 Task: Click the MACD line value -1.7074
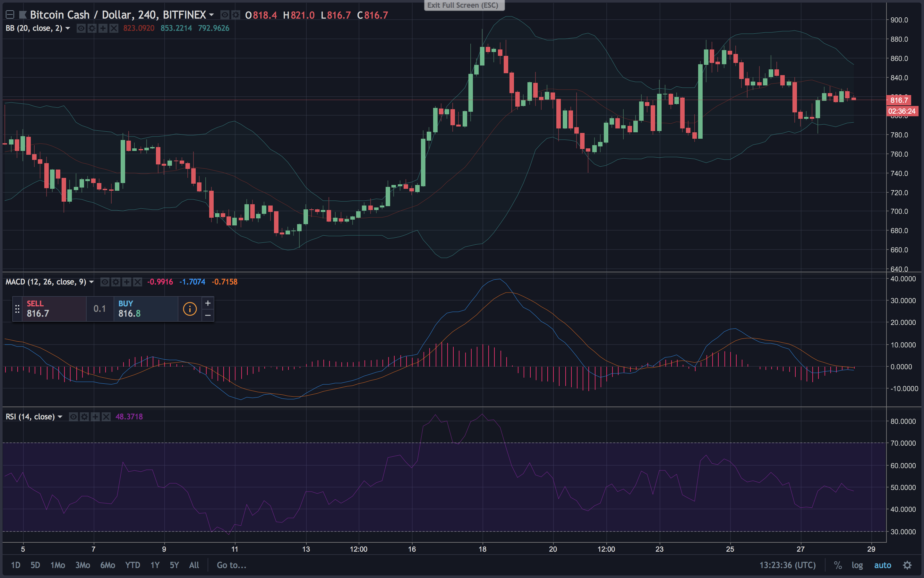click(x=192, y=282)
